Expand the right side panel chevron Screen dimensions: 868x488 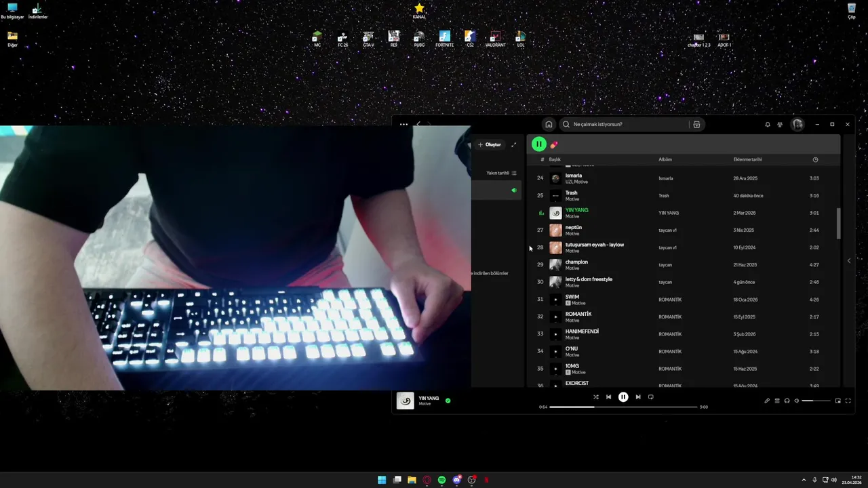coord(849,260)
